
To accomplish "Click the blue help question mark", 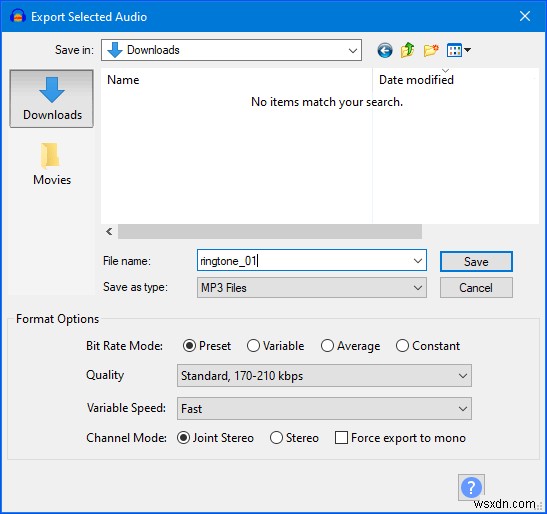I will tap(471, 487).
